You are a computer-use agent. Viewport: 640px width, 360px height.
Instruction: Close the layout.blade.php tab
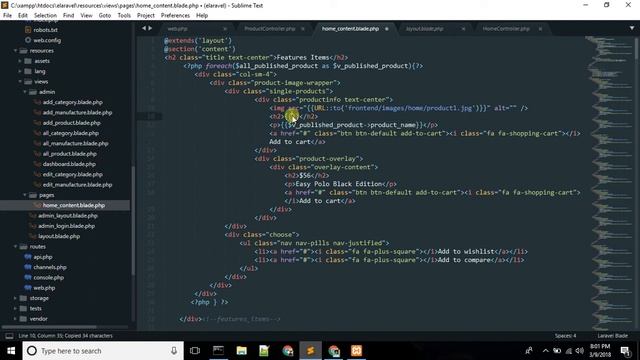[x=463, y=29]
